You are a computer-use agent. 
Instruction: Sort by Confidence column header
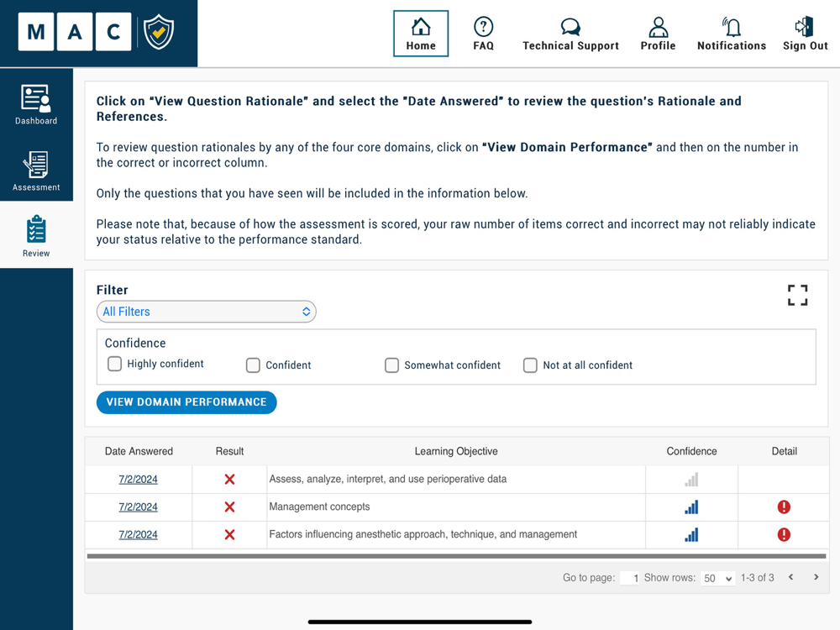pos(691,451)
